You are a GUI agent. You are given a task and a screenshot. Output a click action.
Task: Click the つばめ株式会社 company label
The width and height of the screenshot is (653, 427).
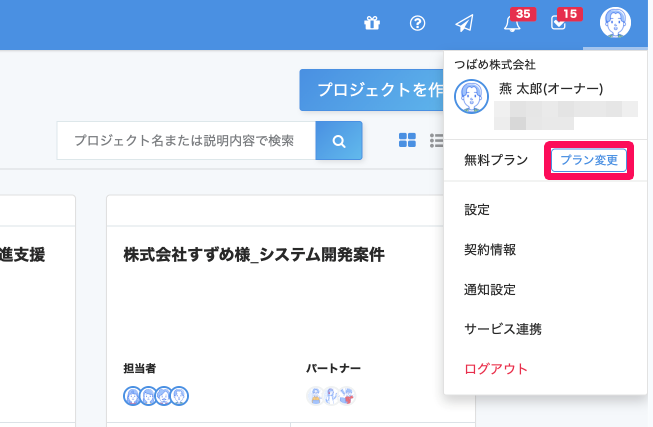[495, 65]
